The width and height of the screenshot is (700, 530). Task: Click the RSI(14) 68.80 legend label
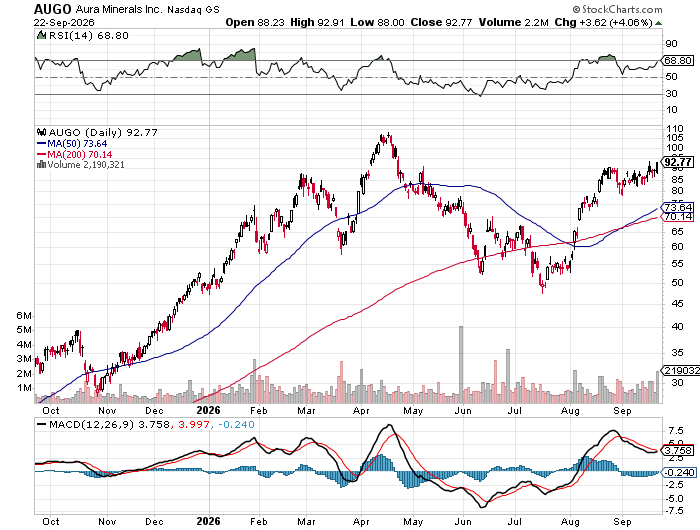(88, 35)
